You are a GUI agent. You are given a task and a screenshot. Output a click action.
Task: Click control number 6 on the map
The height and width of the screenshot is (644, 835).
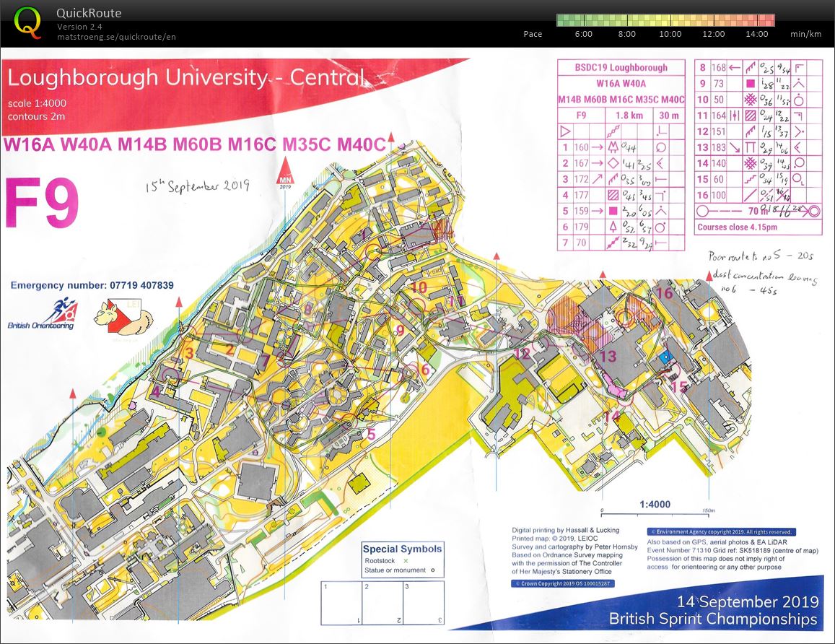(425, 369)
